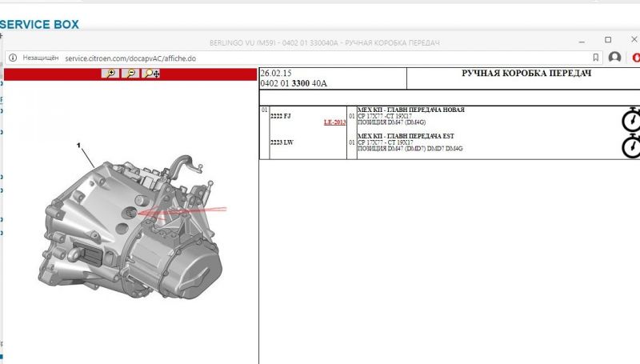Image resolution: width=640 pixels, height=364 pixels.
Task: Click the 'Незащищён' not secure label
Action: click(41, 58)
